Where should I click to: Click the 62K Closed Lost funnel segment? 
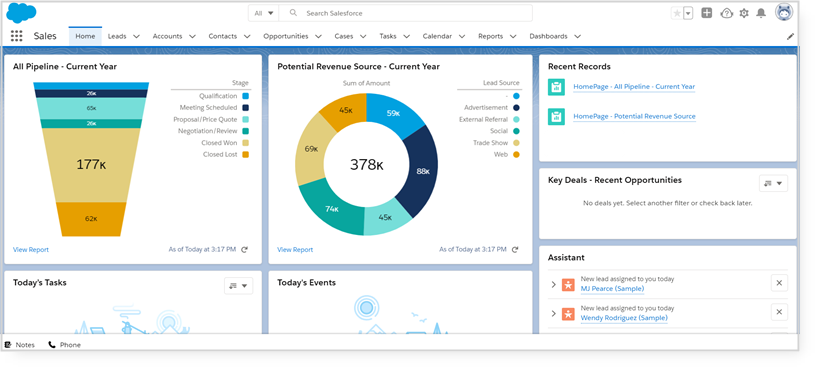[x=91, y=219]
